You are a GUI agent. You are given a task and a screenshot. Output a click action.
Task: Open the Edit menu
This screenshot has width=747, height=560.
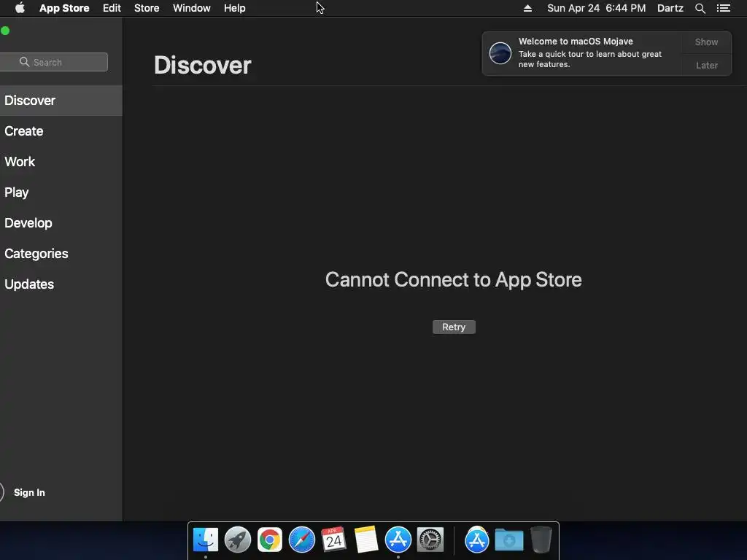point(112,8)
